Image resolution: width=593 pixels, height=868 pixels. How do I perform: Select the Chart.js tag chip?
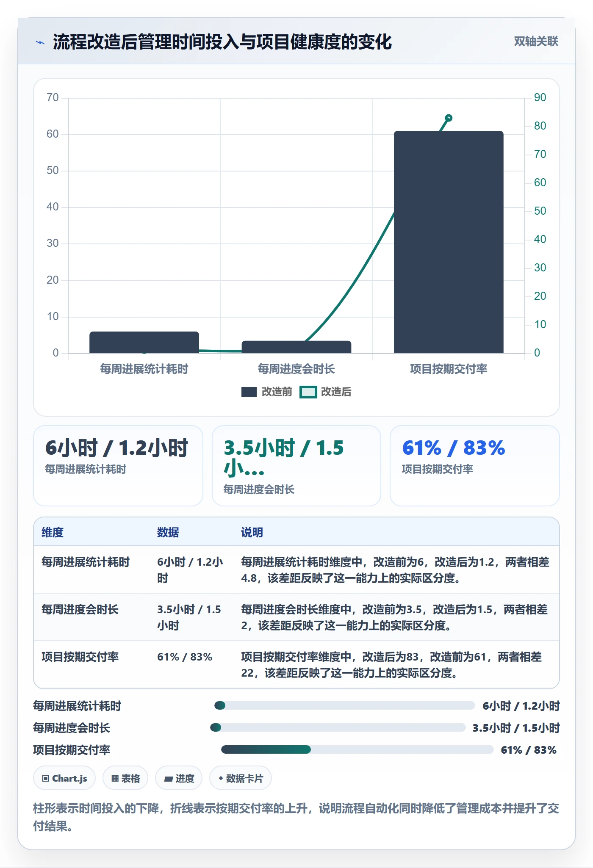click(x=64, y=778)
